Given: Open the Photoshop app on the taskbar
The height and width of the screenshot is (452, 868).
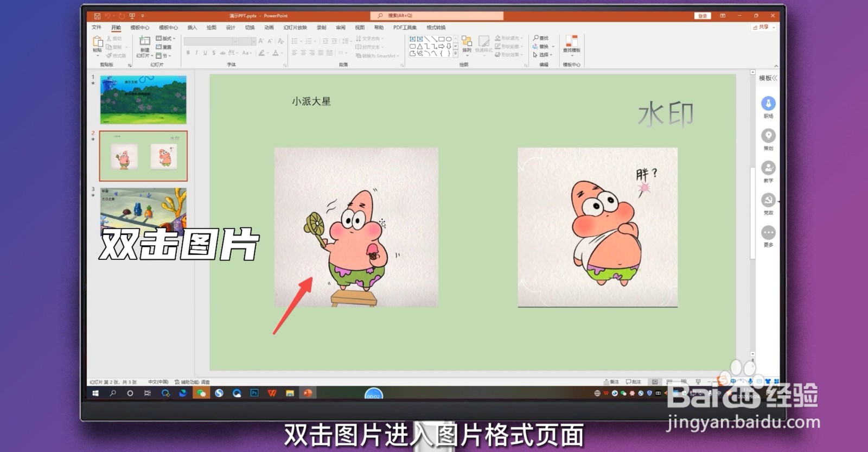Looking at the screenshot, I should click(x=254, y=393).
